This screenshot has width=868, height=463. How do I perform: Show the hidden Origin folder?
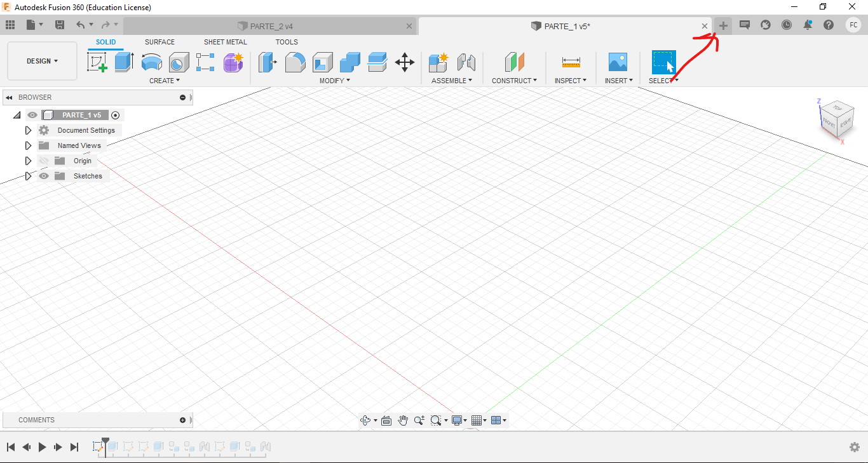point(44,161)
